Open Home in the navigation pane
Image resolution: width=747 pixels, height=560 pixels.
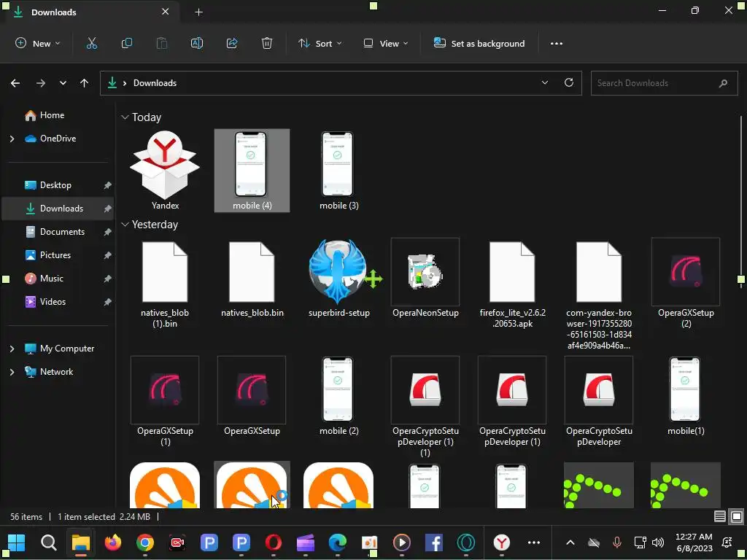click(x=52, y=115)
